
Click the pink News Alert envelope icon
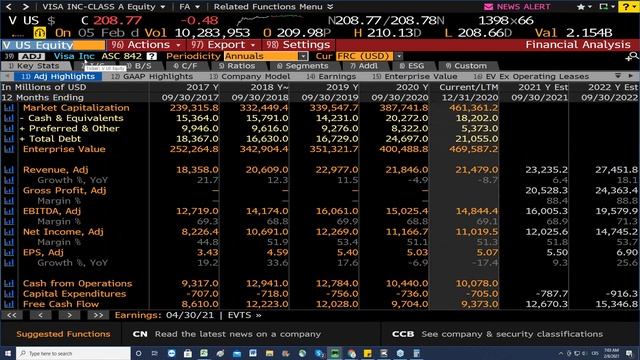(488, 7)
